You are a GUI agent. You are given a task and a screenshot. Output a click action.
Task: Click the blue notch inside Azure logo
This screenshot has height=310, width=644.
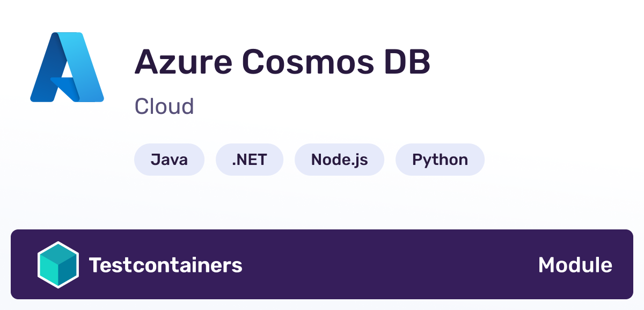point(64,86)
